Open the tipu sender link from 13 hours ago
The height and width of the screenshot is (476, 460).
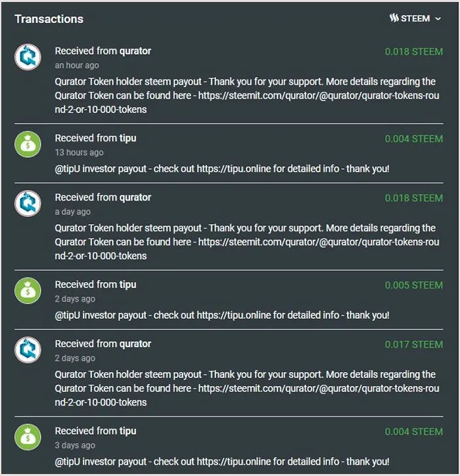pyautogui.click(x=127, y=139)
